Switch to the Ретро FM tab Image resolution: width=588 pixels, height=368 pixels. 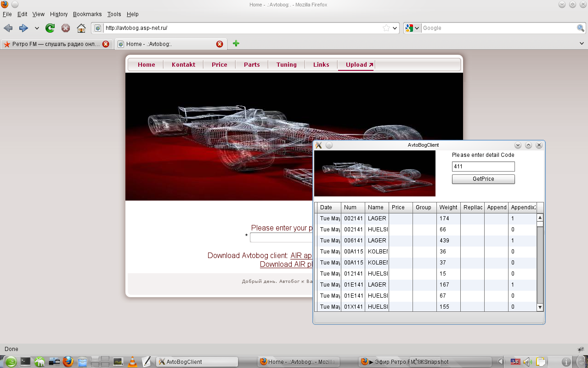click(57, 44)
